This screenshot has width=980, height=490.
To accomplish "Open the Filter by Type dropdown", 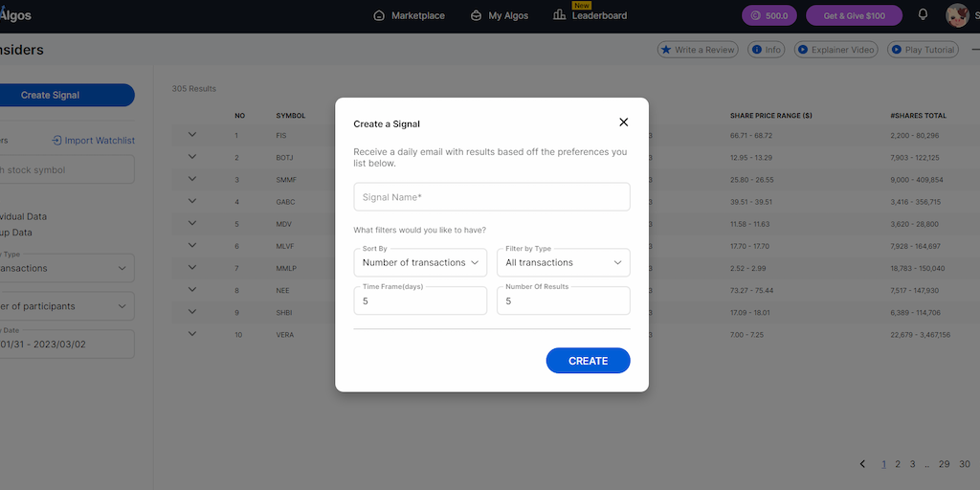I will [563, 262].
